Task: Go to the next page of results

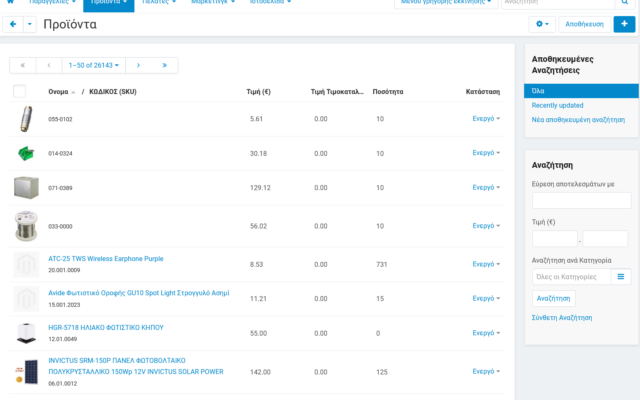Action: [138, 65]
